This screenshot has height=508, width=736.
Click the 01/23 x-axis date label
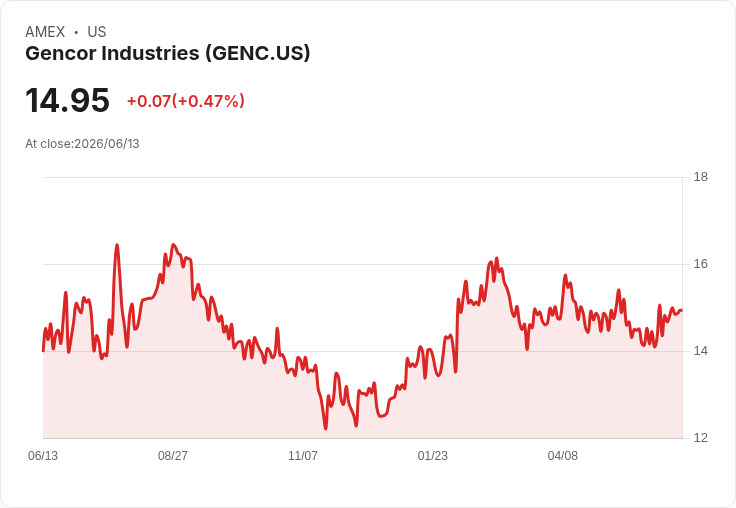(x=433, y=455)
